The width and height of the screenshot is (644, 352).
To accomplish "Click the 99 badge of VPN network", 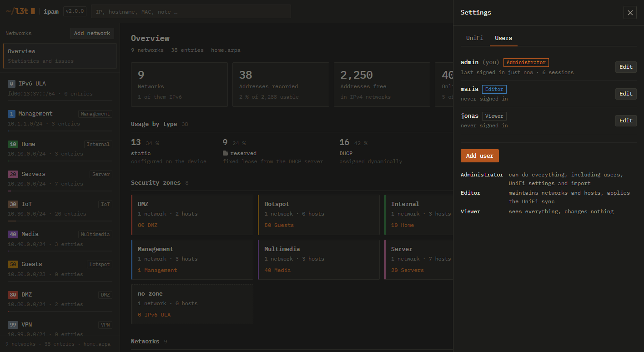I will pyautogui.click(x=13, y=325).
